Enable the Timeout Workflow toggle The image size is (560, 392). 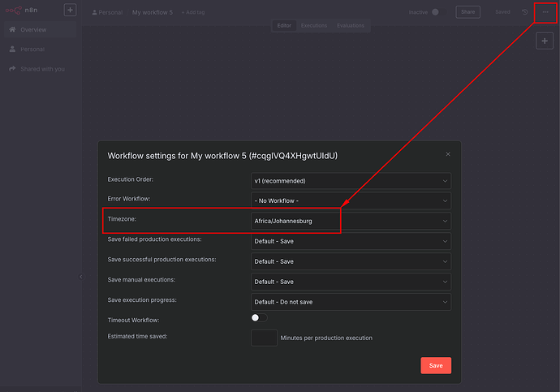coord(259,318)
